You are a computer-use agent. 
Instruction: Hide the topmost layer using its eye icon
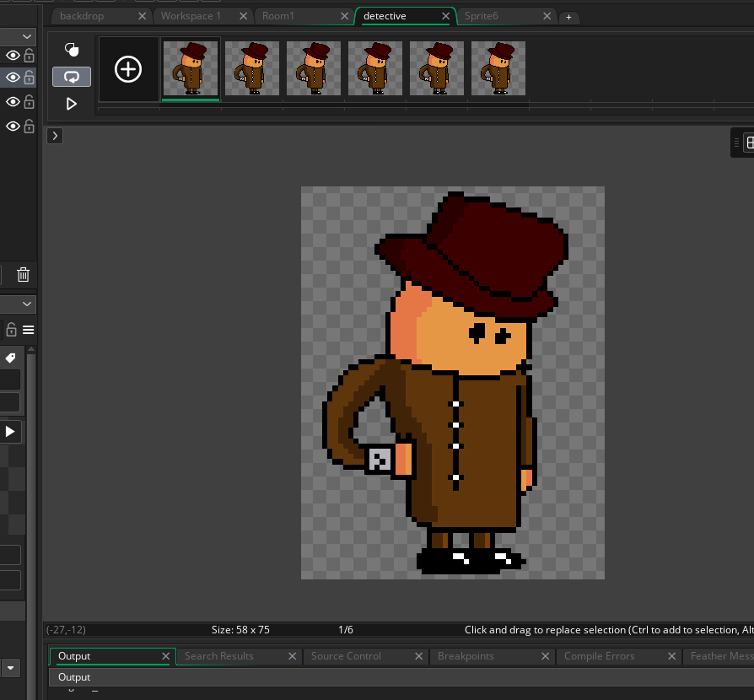click(13, 56)
